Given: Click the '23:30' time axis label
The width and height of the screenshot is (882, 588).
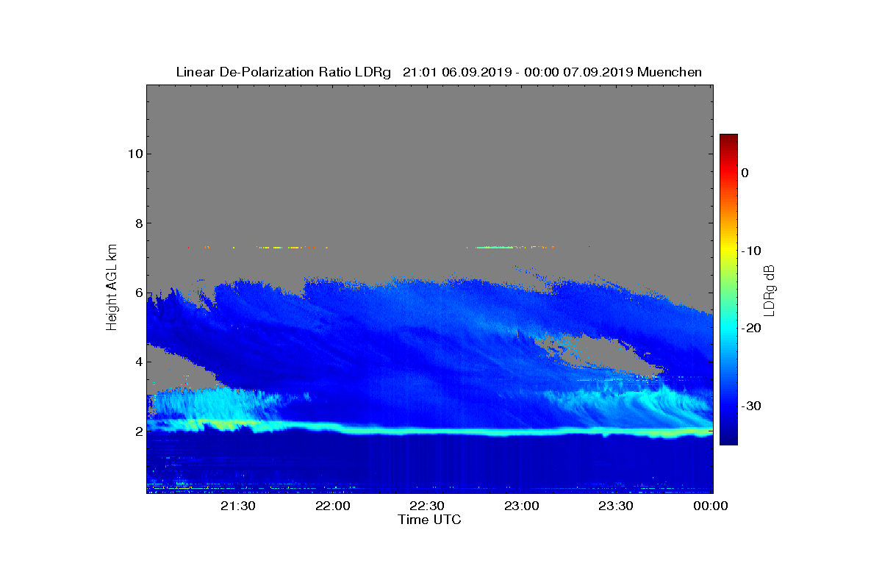Looking at the screenshot, I should (617, 506).
